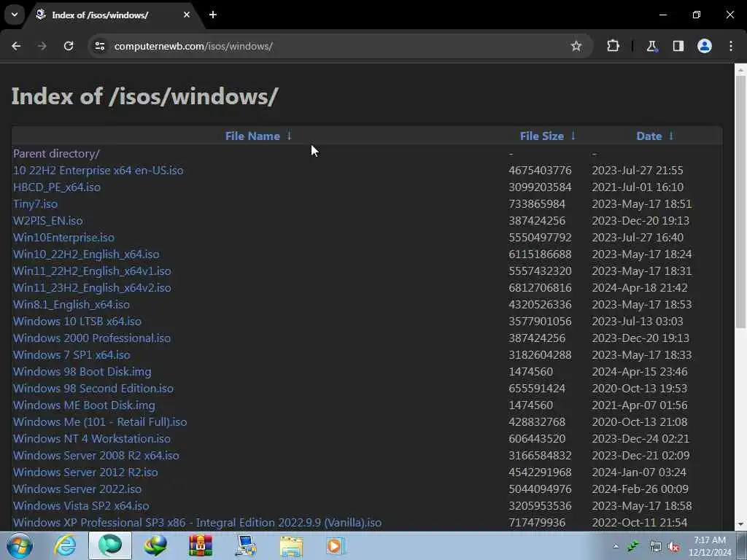Image resolution: width=747 pixels, height=560 pixels.
Task: Open Windows Vista SP2 x64.iso link
Action: coord(81,505)
